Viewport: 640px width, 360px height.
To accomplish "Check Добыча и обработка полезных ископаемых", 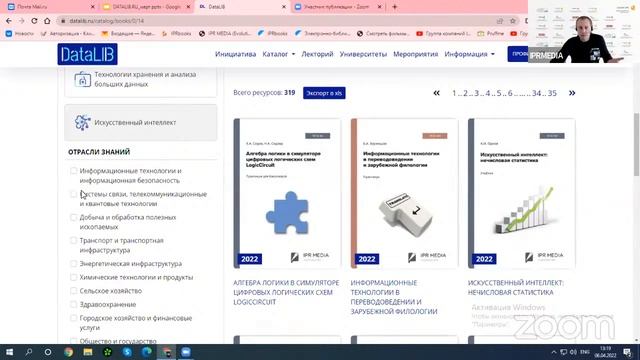I will [x=73, y=217].
